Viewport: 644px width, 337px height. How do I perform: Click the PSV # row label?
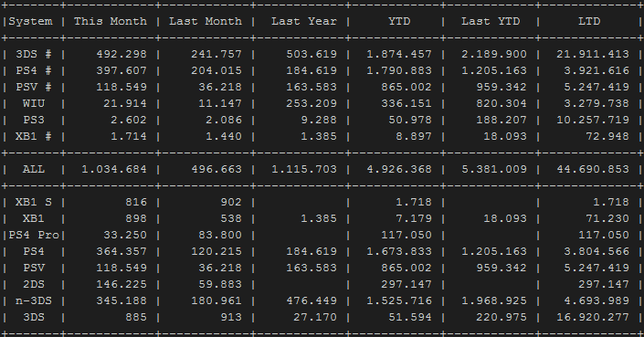pyautogui.click(x=34, y=87)
